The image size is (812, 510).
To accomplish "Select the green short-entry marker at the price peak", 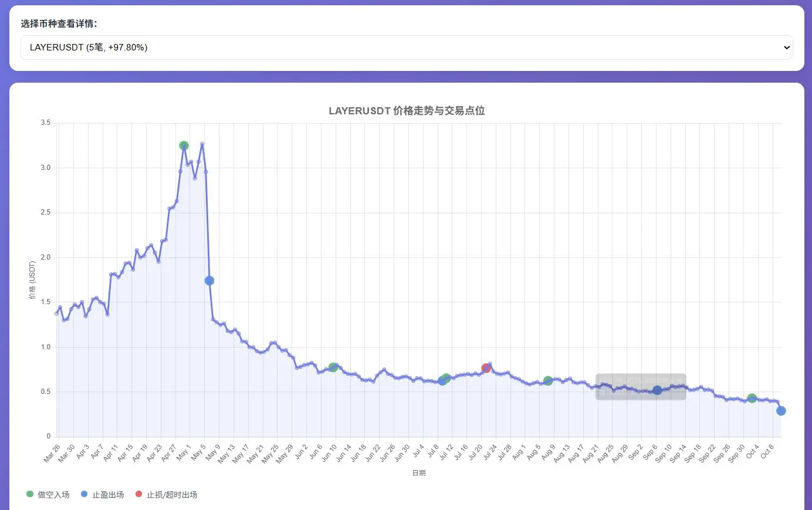I will click(184, 145).
